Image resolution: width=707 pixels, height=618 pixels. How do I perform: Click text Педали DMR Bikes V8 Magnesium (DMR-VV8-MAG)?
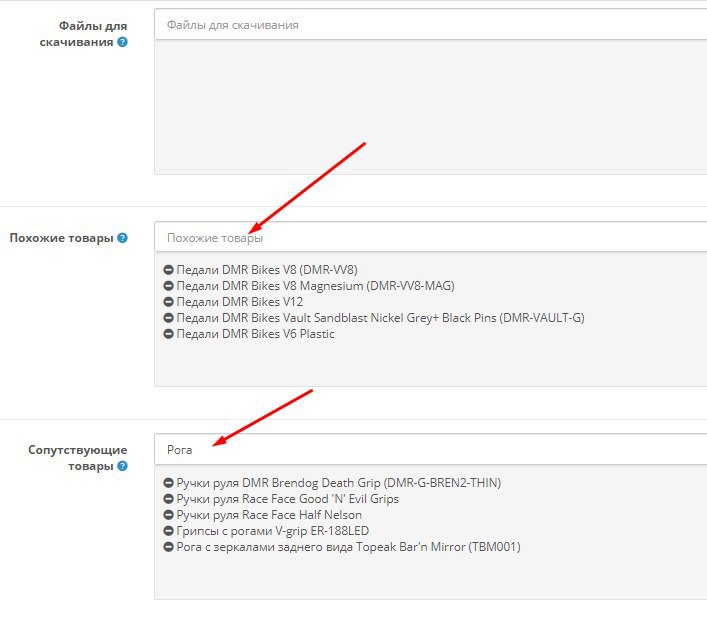pos(316,286)
